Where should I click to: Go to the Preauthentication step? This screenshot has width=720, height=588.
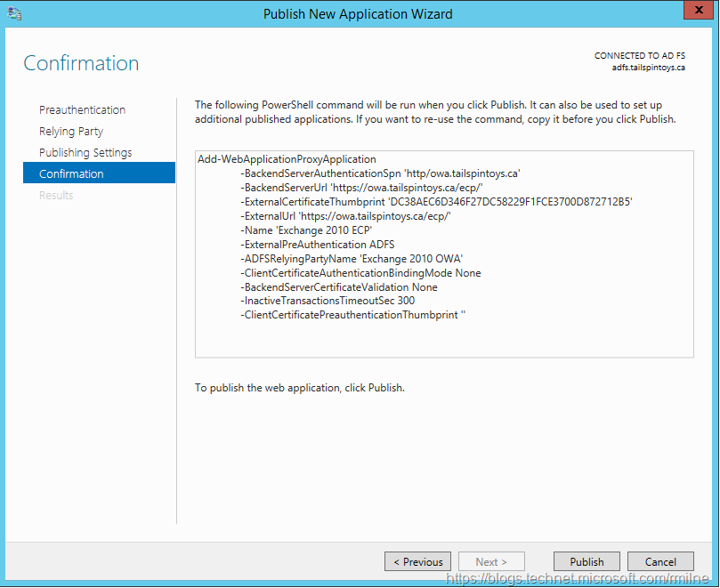pos(82,109)
